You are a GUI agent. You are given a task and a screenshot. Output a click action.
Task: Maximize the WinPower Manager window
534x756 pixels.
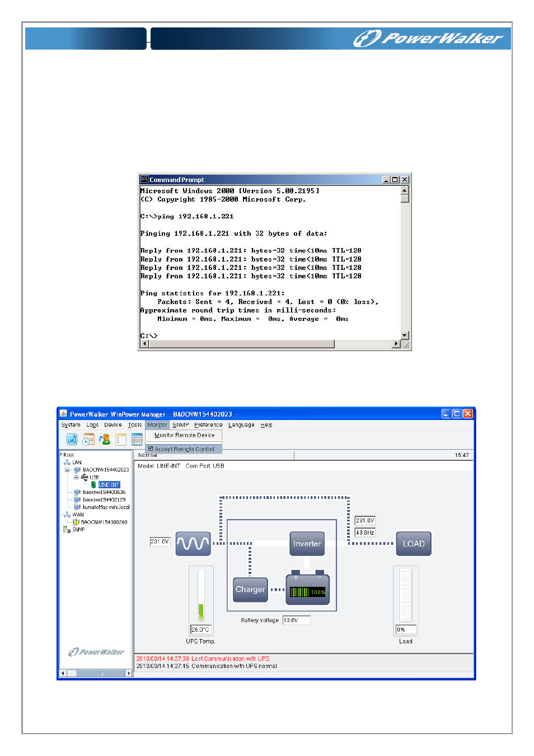coord(457,414)
